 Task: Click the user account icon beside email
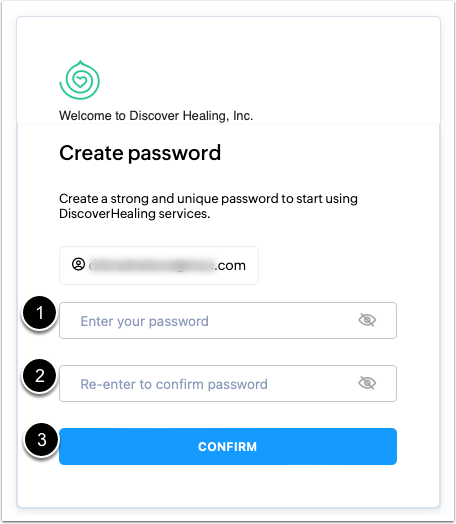pos(79,264)
